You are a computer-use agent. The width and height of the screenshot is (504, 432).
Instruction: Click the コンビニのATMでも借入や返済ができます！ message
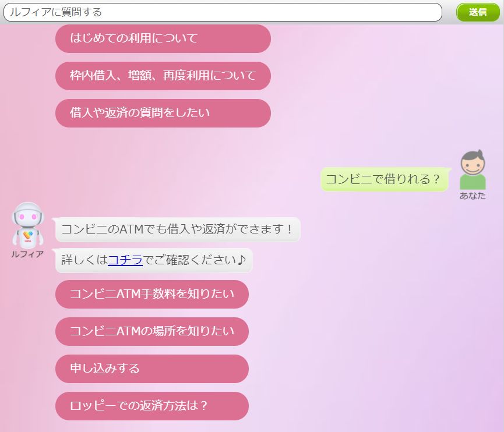[178, 229]
